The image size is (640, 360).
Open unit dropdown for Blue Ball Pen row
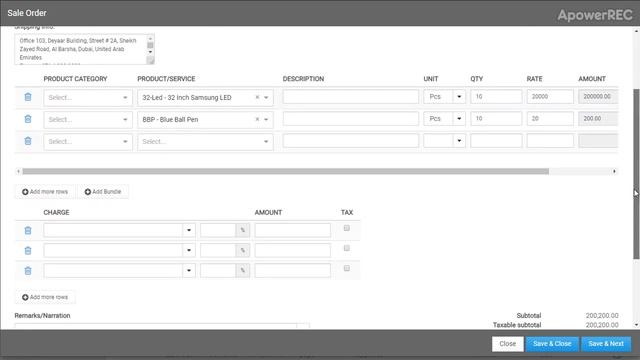459,119
